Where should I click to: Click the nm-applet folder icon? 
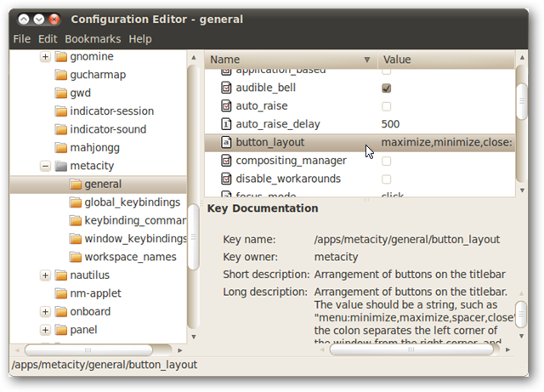pyautogui.click(x=61, y=293)
